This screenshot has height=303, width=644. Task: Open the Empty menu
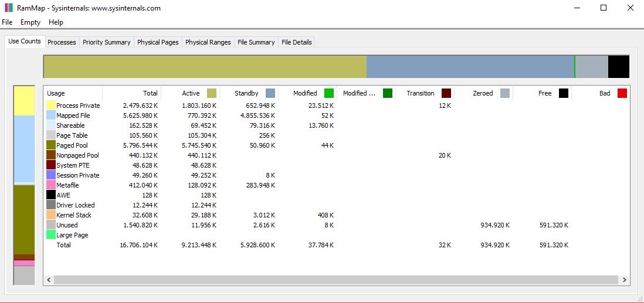point(30,22)
